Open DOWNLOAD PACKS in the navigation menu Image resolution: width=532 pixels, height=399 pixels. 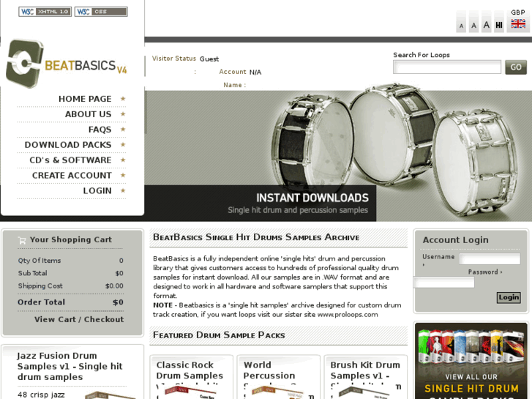coord(68,145)
